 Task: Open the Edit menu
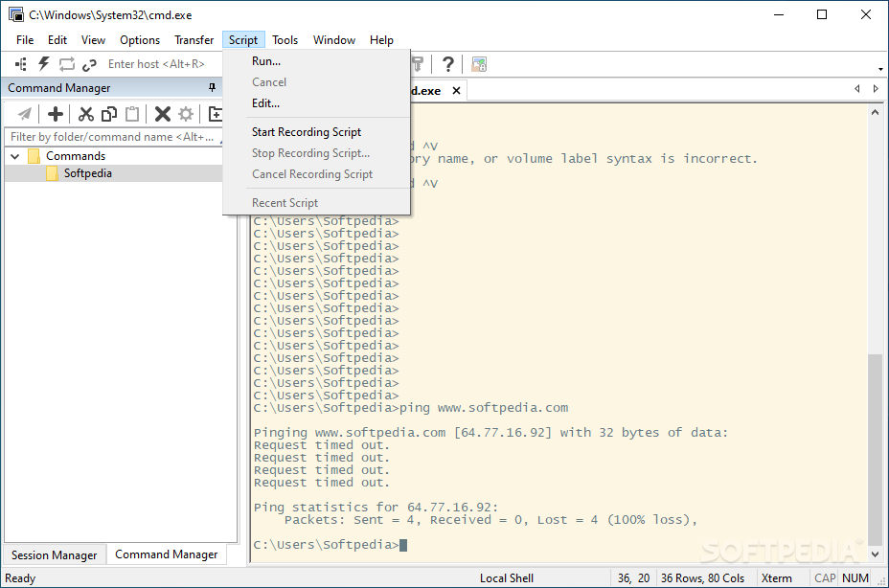pyautogui.click(x=57, y=40)
